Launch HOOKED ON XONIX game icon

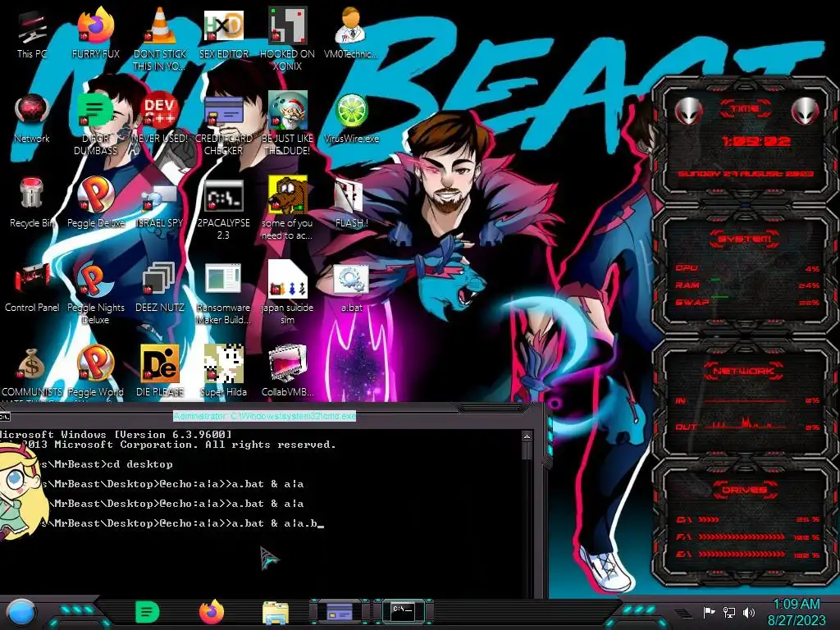point(287,39)
